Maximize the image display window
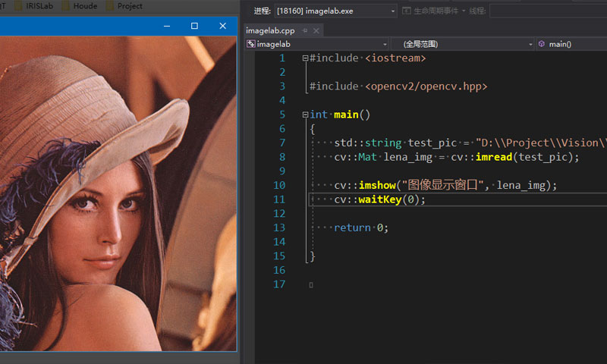Image resolution: width=607 pixels, height=364 pixels. point(194,26)
